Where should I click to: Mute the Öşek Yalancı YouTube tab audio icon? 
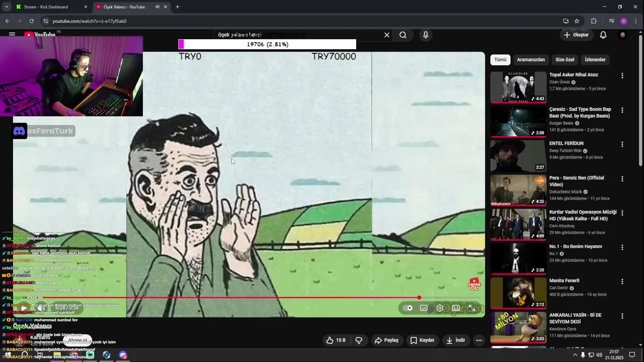(157, 7)
